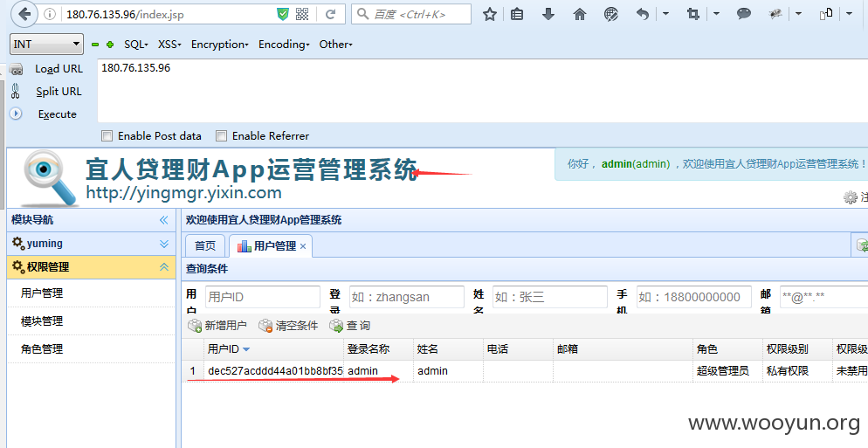Collapse the 模块导航 sidebar panel
This screenshot has width=868, height=448.
pyautogui.click(x=164, y=220)
